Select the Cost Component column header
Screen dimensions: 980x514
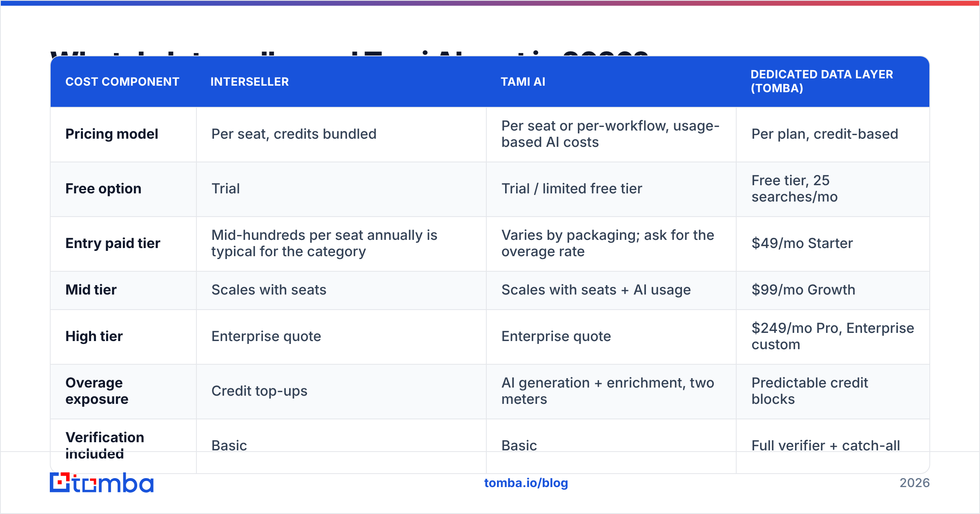tap(122, 82)
